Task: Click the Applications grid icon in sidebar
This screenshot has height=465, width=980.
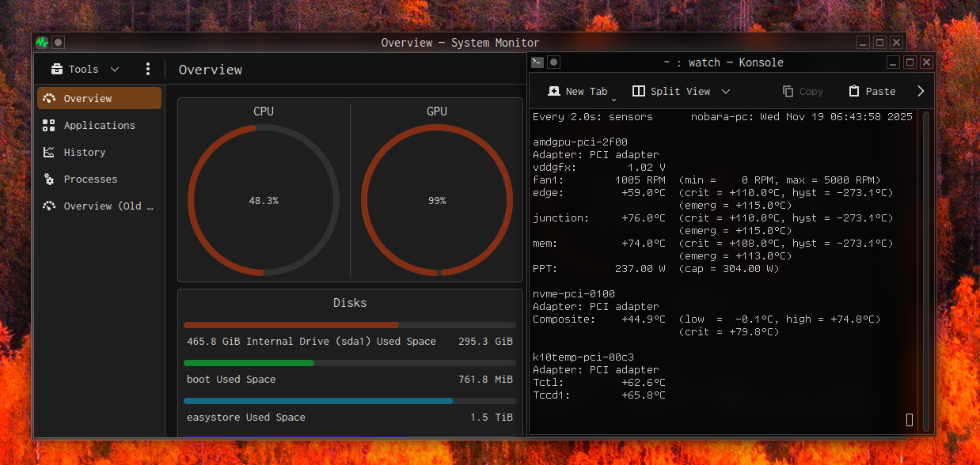Action: [x=49, y=125]
